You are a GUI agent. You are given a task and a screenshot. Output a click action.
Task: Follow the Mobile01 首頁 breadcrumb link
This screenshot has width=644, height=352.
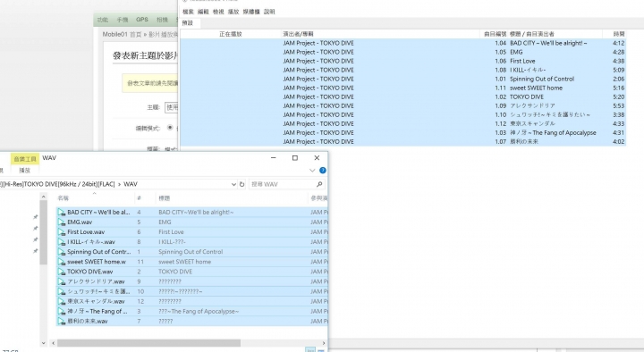pos(122,35)
